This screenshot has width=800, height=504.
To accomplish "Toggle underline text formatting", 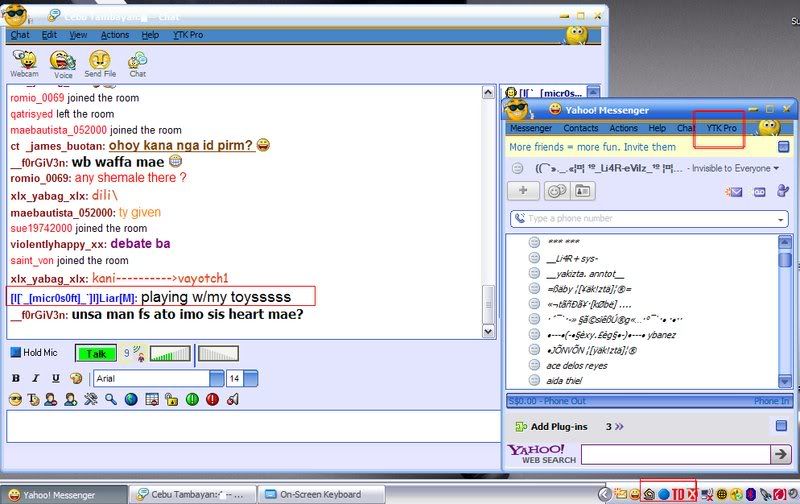I will click(56, 378).
